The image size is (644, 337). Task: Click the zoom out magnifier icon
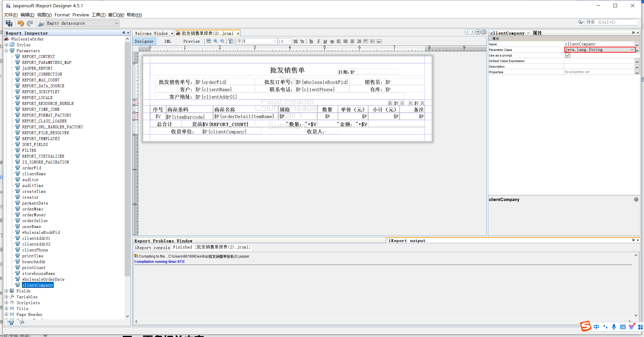coord(222,41)
